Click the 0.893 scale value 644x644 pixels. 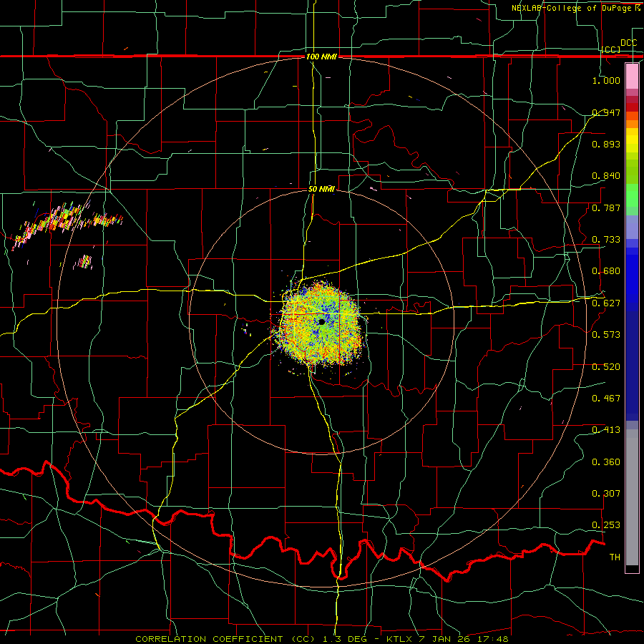coord(606,144)
